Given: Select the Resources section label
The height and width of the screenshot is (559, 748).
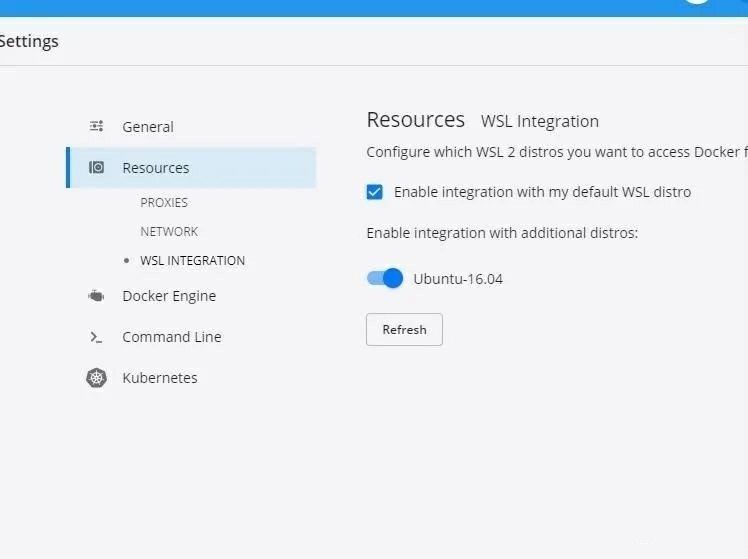Looking at the screenshot, I should (x=156, y=168).
